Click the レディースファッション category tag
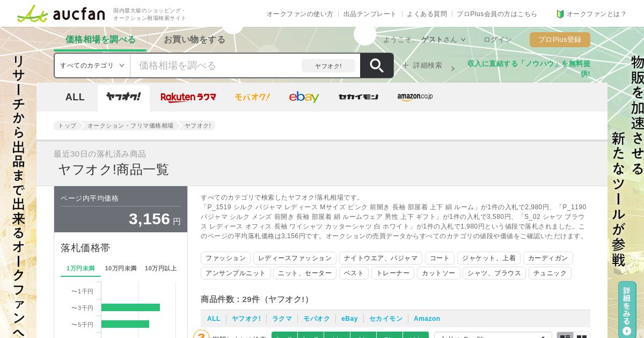 tap(295, 258)
